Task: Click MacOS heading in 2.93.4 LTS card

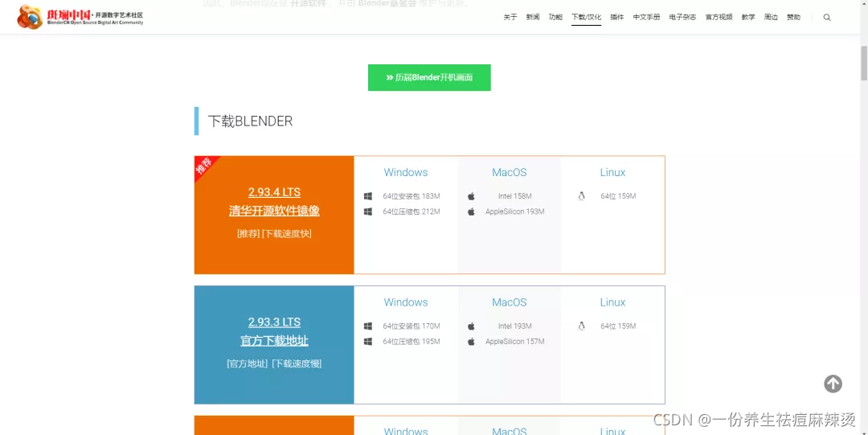Action: coord(510,172)
